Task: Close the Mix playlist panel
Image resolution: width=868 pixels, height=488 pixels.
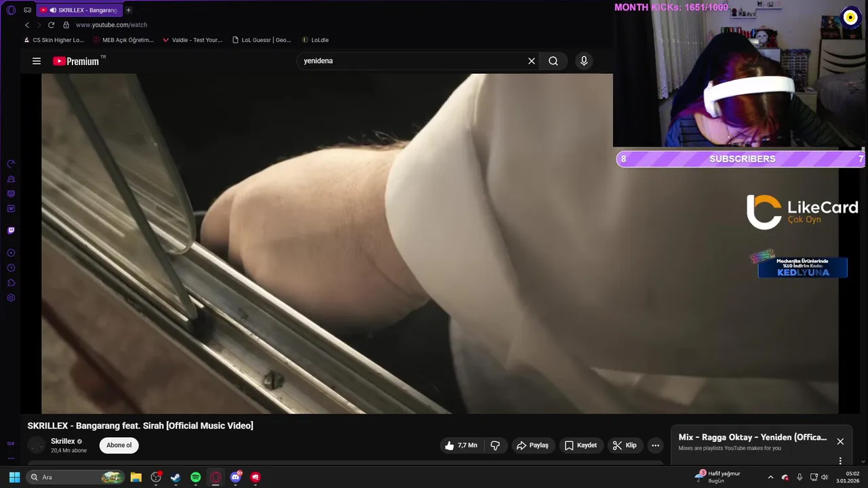Action: (840, 441)
